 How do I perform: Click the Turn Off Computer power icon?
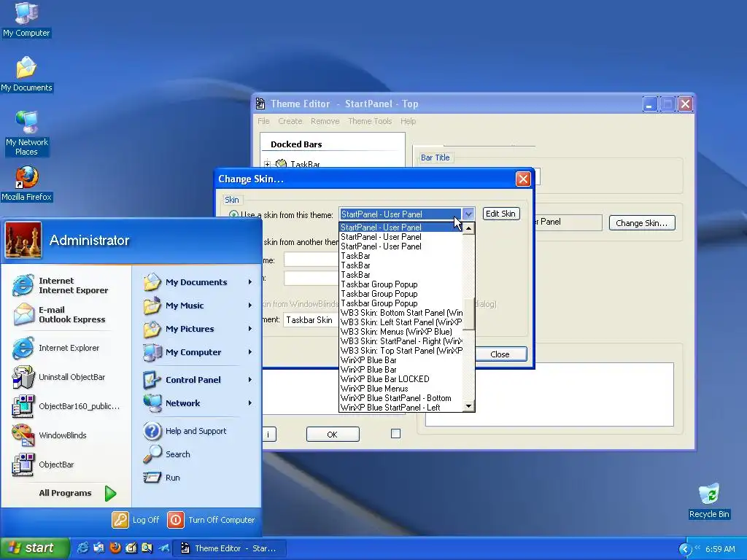point(176,520)
